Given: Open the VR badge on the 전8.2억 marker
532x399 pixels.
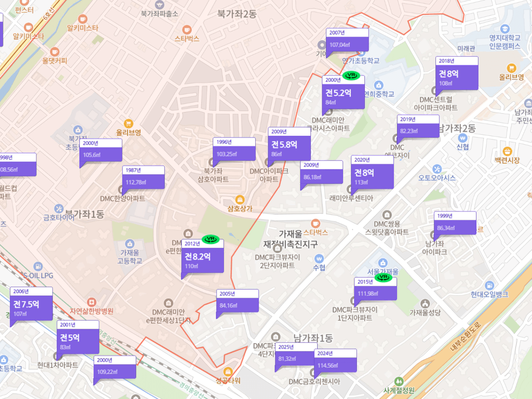Looking at the screenshot, I should 211,239.
